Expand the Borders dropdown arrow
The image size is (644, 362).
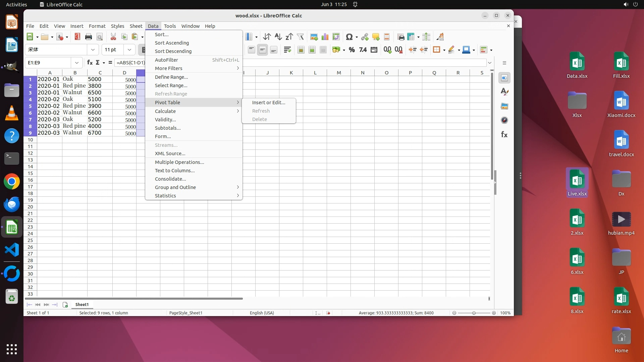coord(444,50)
